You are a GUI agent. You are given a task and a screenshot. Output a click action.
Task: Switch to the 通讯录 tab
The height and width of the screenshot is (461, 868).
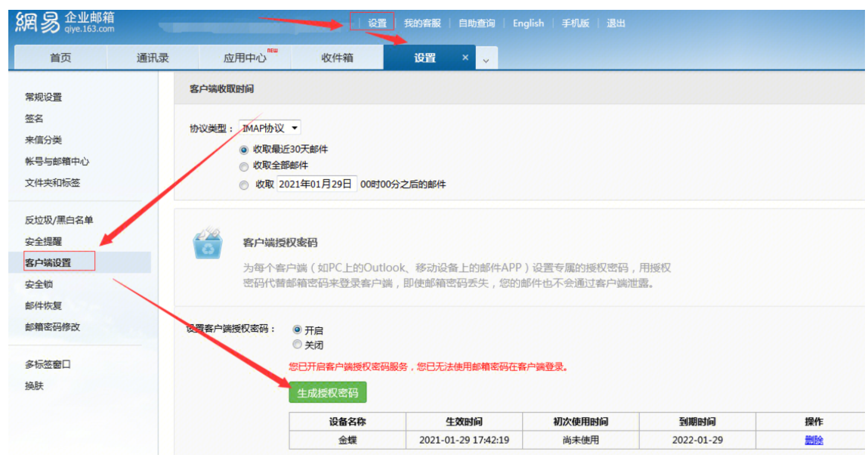pyautogui.click(x=153, y=57)
